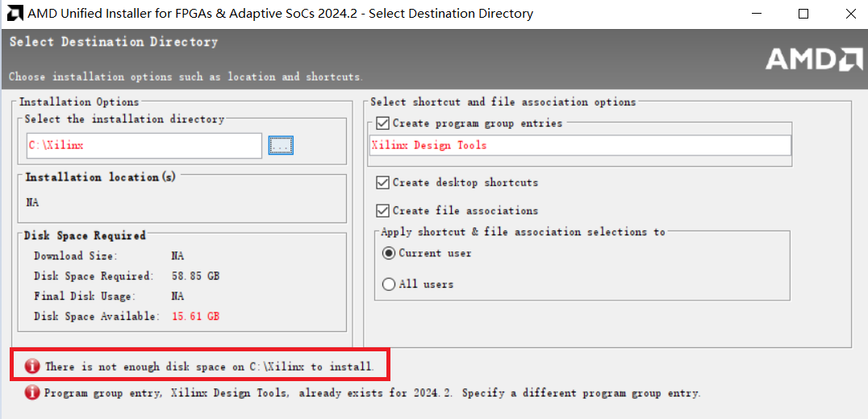Image resolution: width=868 pixels, height=419 pixels.
Task: Uncheck Create program group entries
Action: pos(382,123)
